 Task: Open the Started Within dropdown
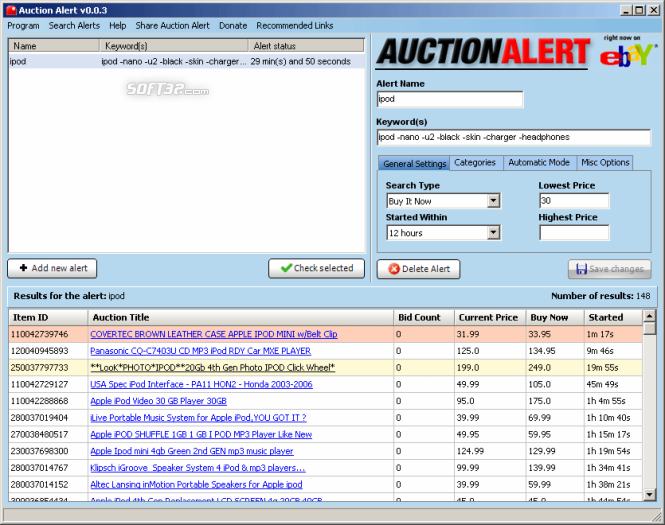pyautogui.click(x=493, y=233)
